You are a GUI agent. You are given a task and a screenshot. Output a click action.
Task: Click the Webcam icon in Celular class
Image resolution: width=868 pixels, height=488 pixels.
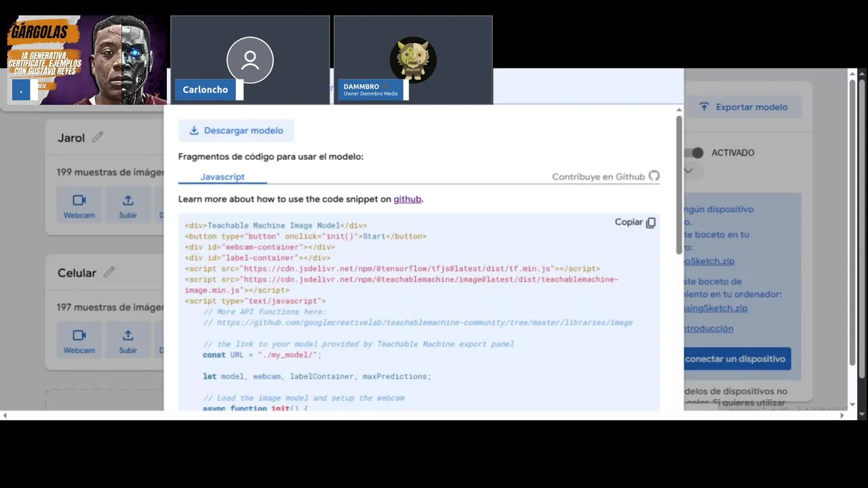point(79,335)
